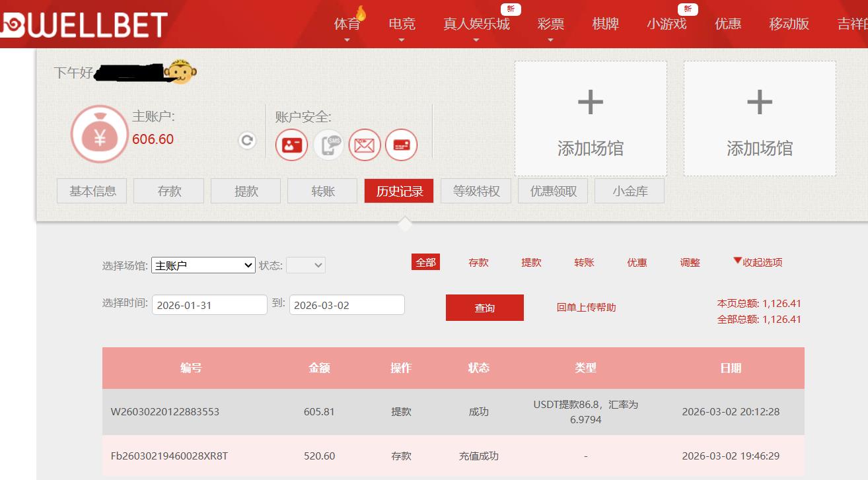Open the 状态 status dropdown

[x=306, y=265]
